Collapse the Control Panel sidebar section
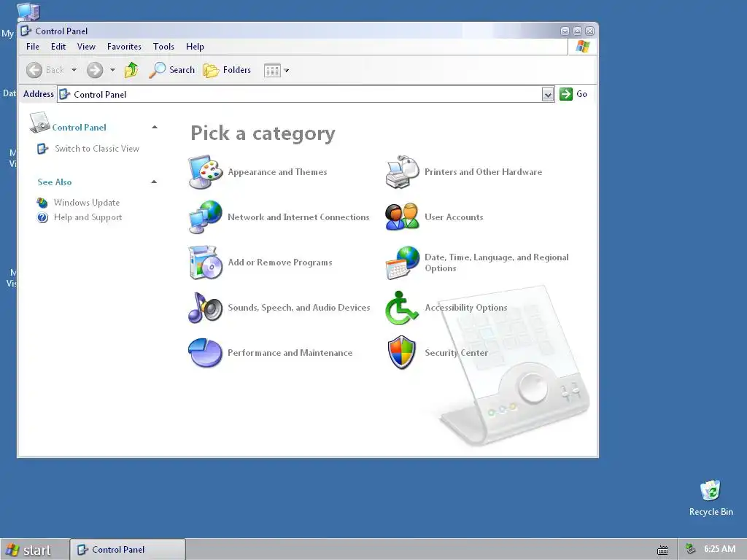The image size is (747, 560). click(155, 127)
